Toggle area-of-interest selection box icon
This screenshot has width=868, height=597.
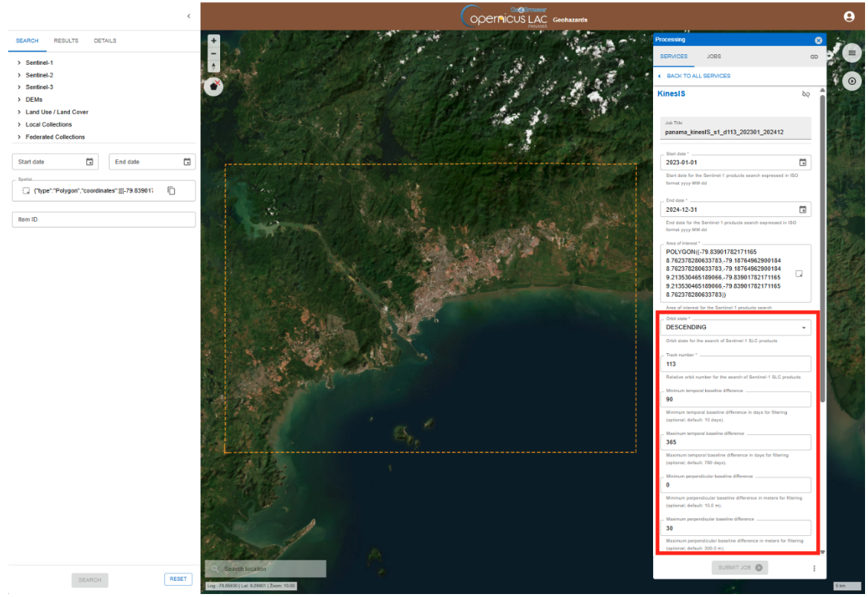tap(799, 274)
